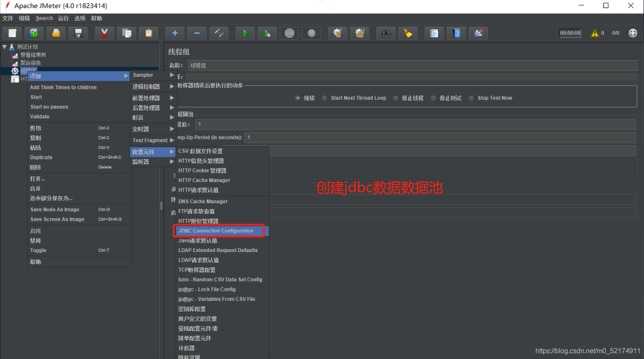This screenshot has width=644, height=359.
Task: Click the remote engines globe icon
Action: tap(633, 33)
